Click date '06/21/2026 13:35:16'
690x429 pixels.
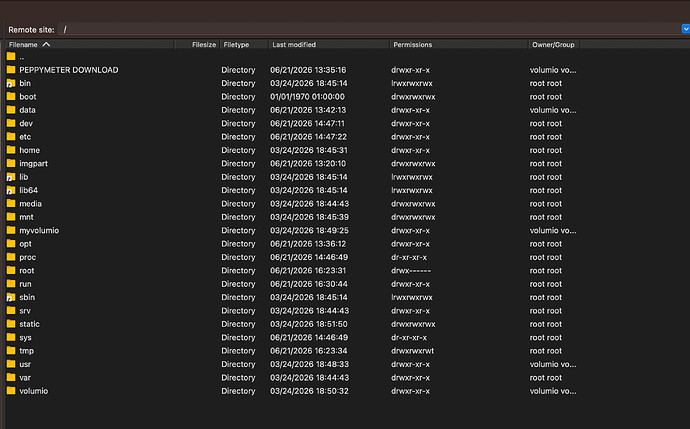[308, 70]
